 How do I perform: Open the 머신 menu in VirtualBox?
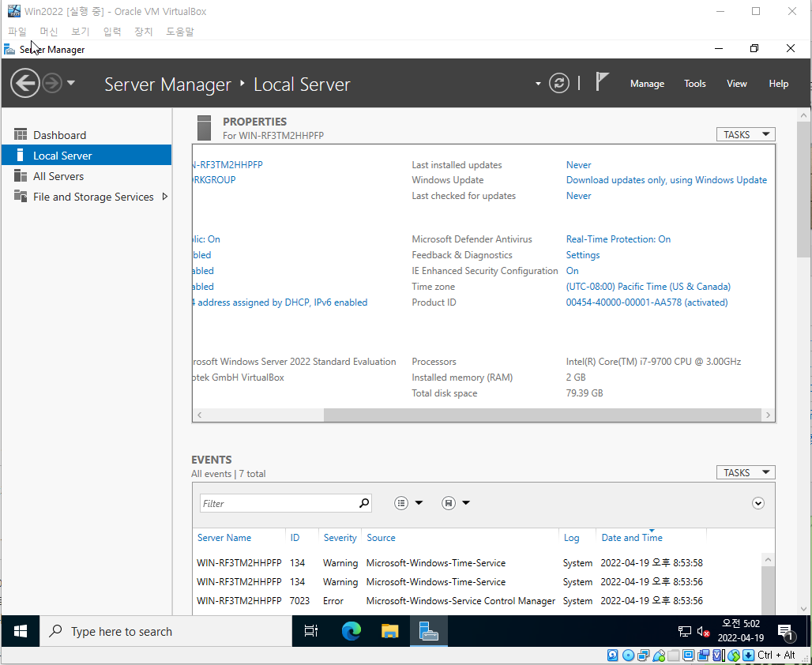point(49,32)
